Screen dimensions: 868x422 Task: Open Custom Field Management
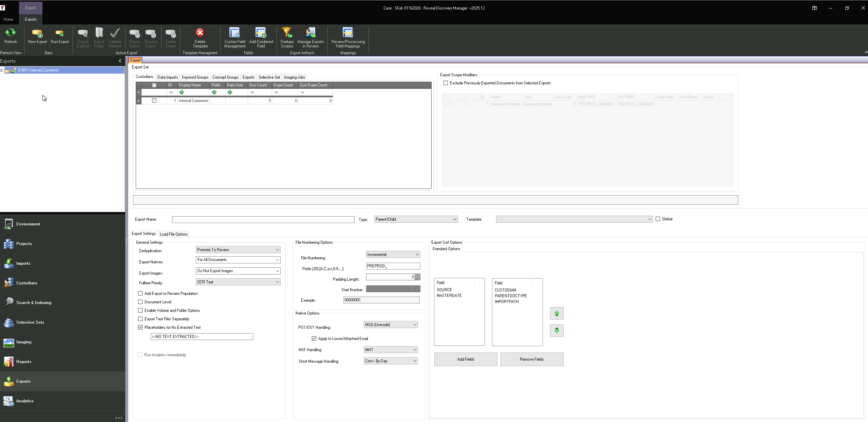(234, 33)
